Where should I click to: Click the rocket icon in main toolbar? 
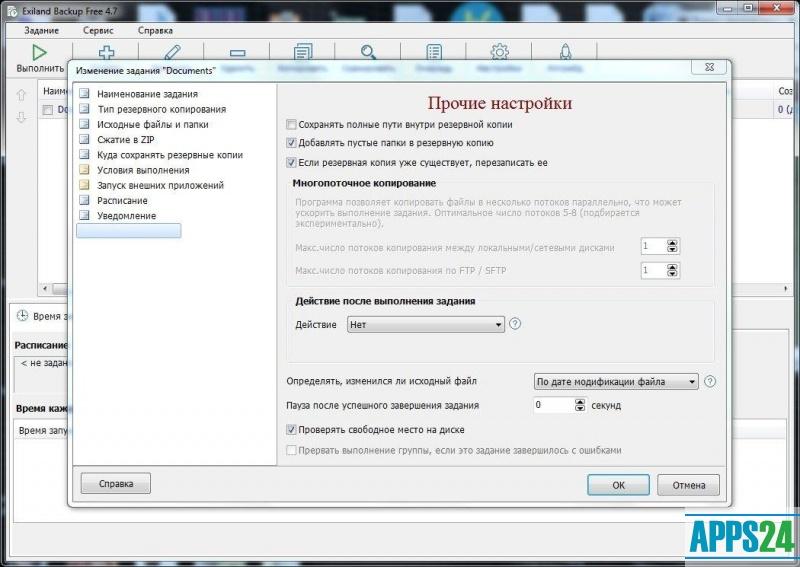coord(565,52)
